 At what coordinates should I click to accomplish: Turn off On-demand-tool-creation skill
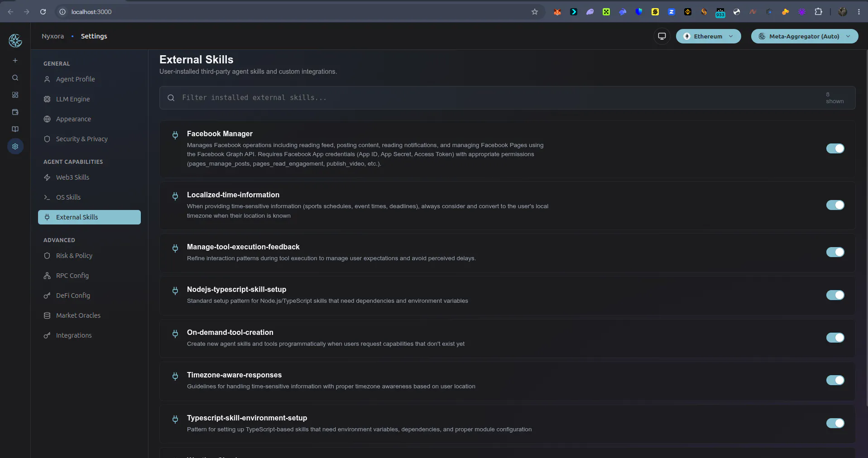(x=835, y=338)
